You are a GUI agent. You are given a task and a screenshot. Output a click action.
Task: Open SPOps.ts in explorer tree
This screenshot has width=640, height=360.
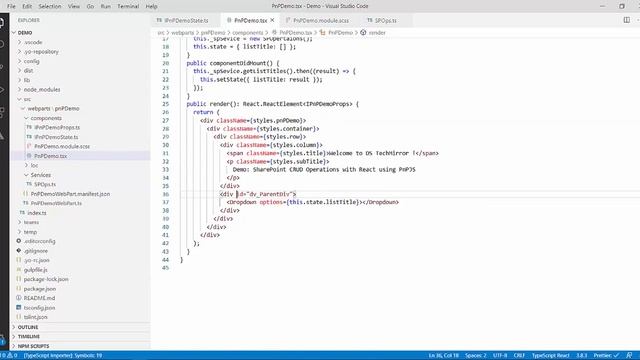tap(44, 184)
